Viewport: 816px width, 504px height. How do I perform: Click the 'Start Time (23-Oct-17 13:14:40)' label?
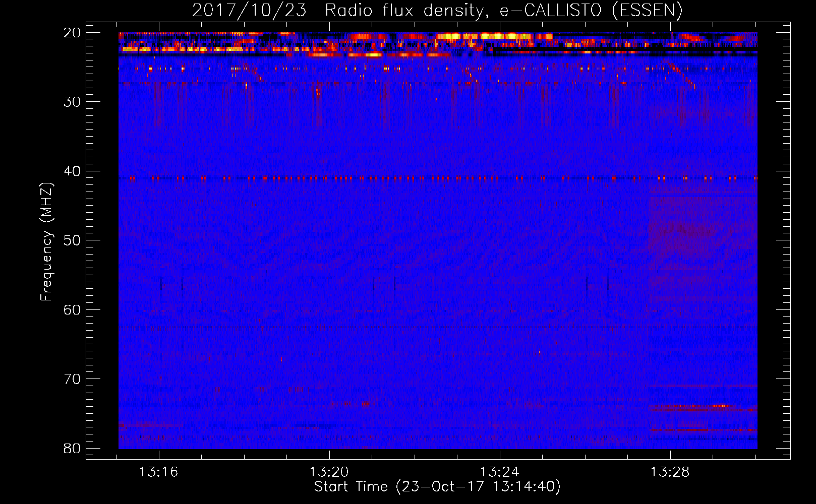coord(437,487)
